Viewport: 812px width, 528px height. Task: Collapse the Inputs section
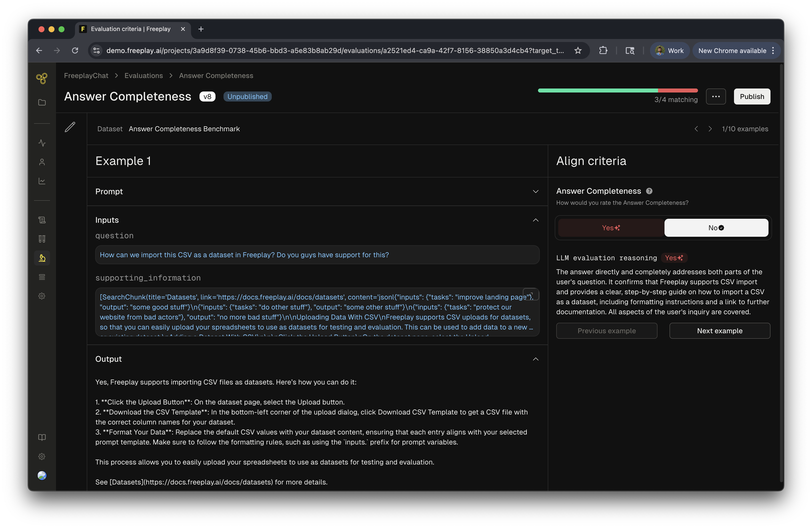pos(535,220)
